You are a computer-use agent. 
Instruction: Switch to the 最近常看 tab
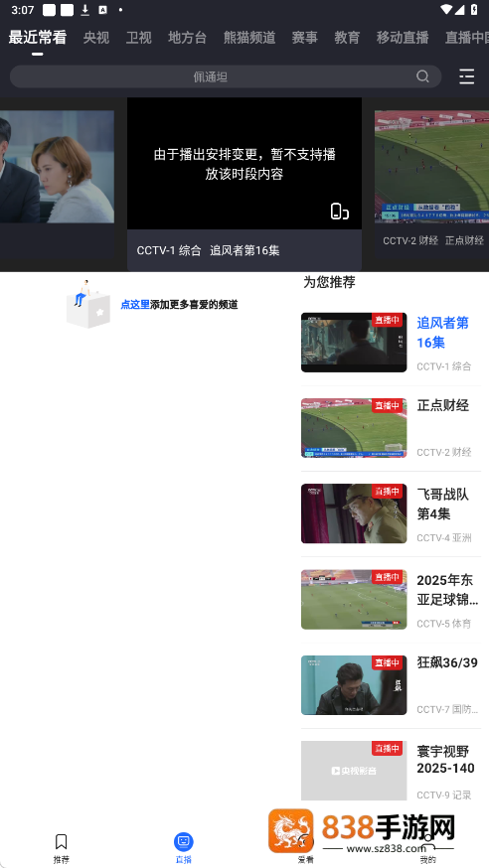[38, 38]
